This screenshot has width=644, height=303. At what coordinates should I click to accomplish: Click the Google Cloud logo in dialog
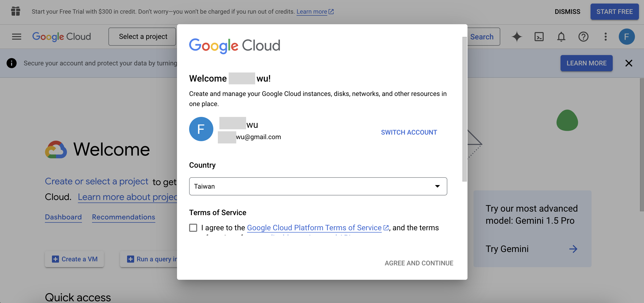pos(235,46)
